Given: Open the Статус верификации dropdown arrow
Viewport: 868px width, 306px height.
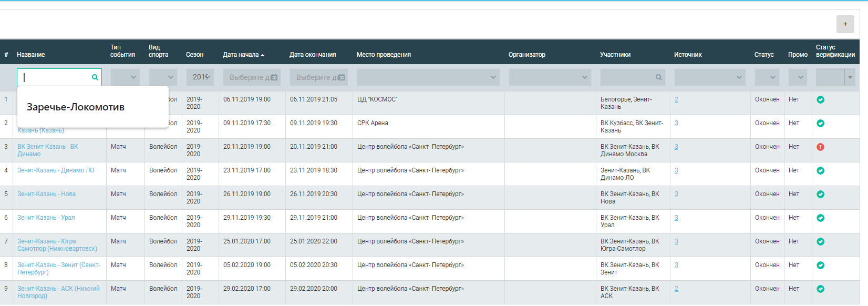Looking at the screenshot, I should pos(850,77).
